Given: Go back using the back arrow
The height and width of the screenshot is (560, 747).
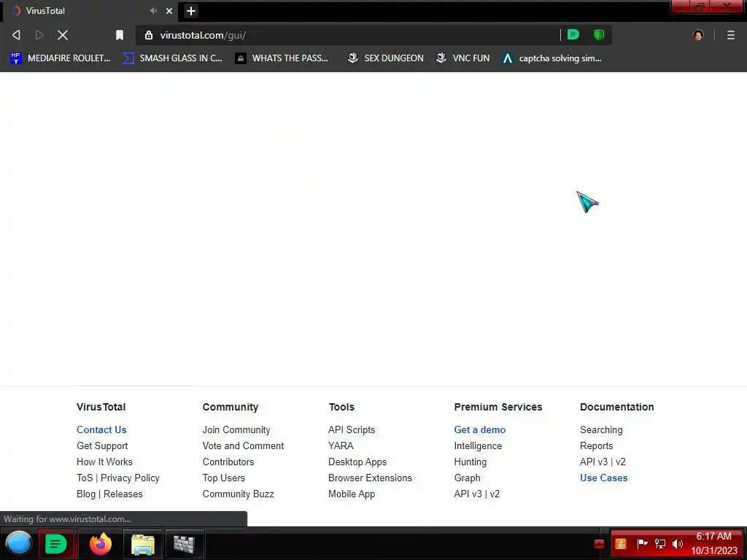Looking at the screenshot, I should tap(16, 35).
